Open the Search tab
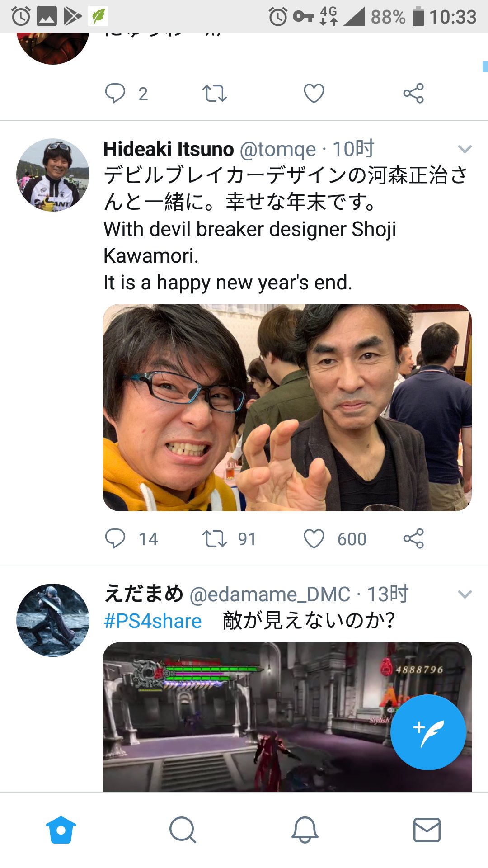 point(183,830)
